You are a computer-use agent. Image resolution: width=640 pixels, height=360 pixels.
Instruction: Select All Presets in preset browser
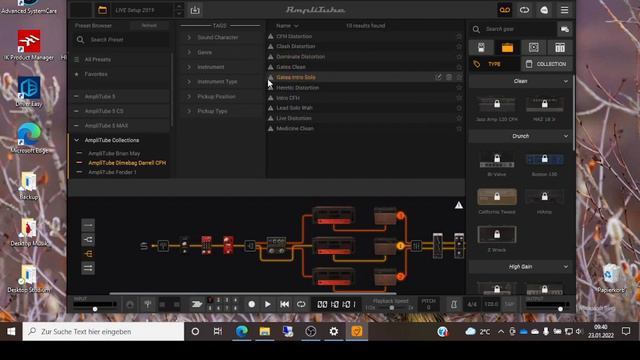[98, 60]
